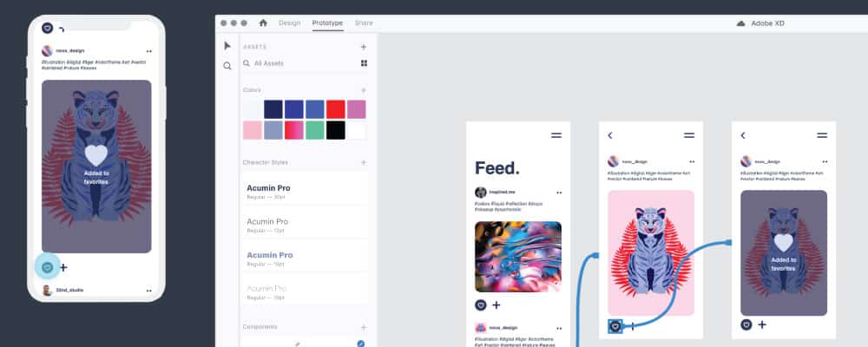Select the red-pink gradient swatch

[x=294, y=130]
